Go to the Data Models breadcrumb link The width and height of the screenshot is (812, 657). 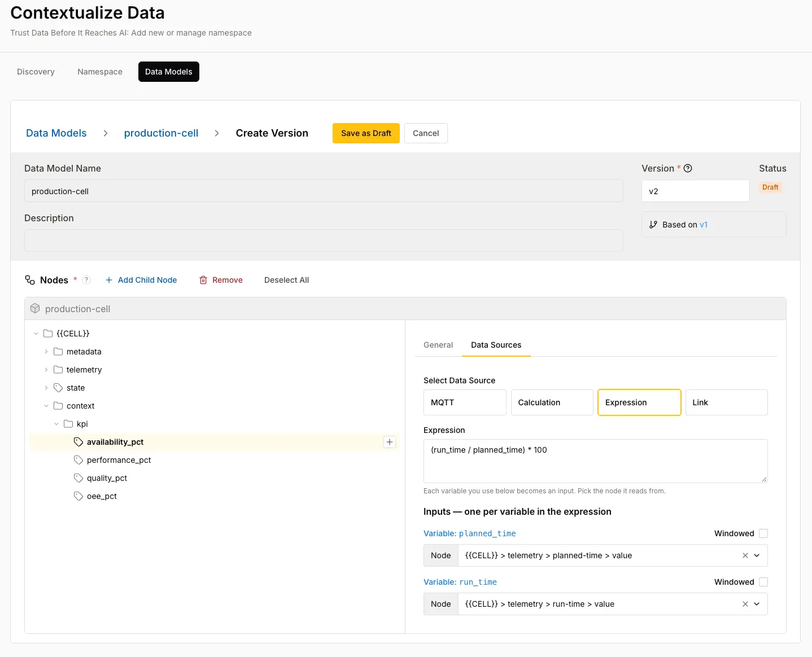click(56, 133)
